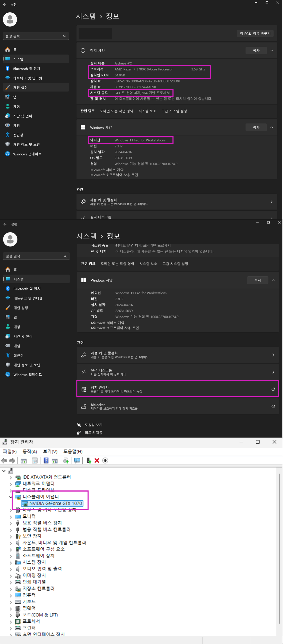Open 장치 관리자 row in Settings related list
Image resolution: width=285 pixels, height=644 pixels.
coord(178,389)
